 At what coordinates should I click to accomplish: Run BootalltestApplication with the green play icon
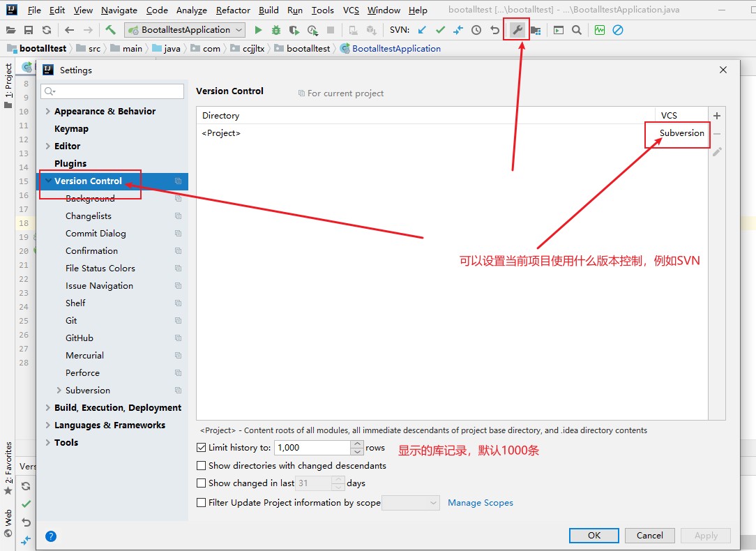tap(258, 30)
